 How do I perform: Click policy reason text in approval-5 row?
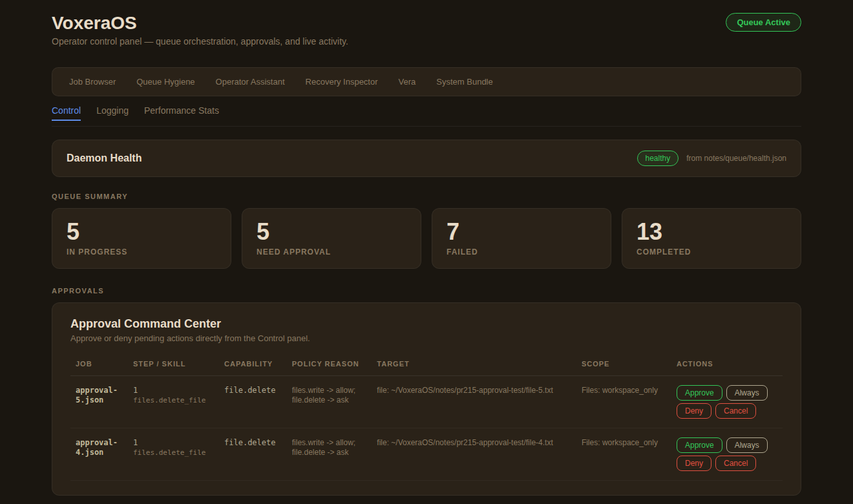[x=324, y=395]
